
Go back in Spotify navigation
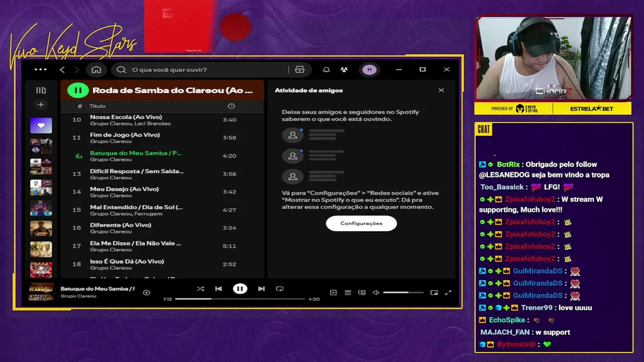click(62, 69)
